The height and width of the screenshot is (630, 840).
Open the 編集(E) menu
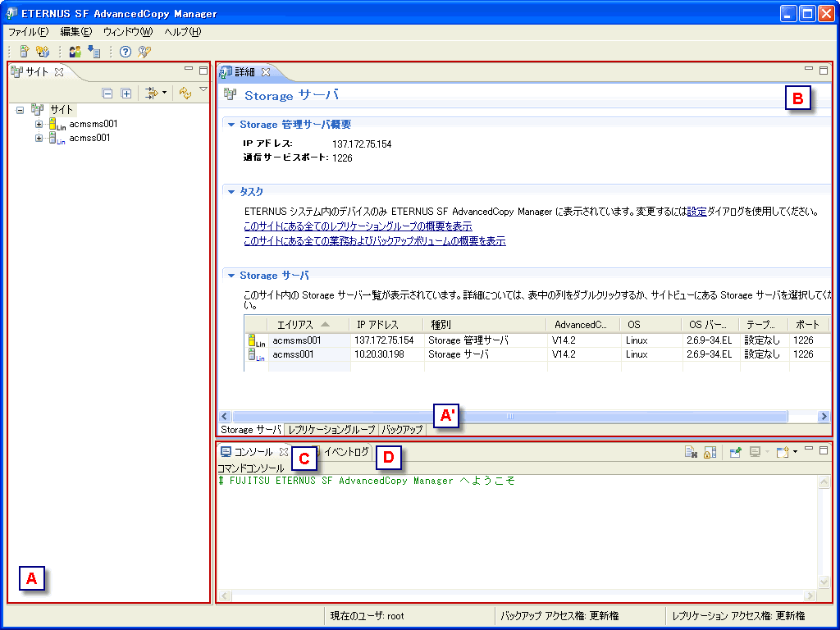point(76,32)
